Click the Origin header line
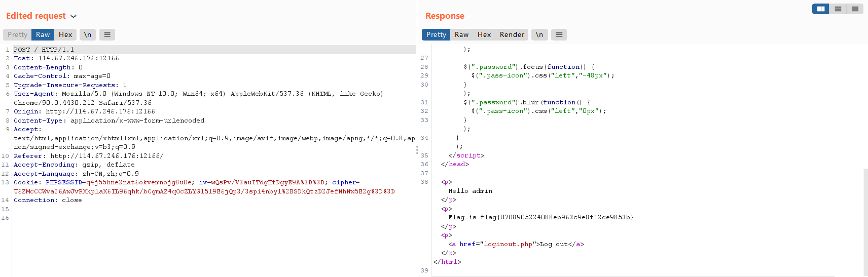The height and width of the screenshot is (277, 868). pos(84,111)
